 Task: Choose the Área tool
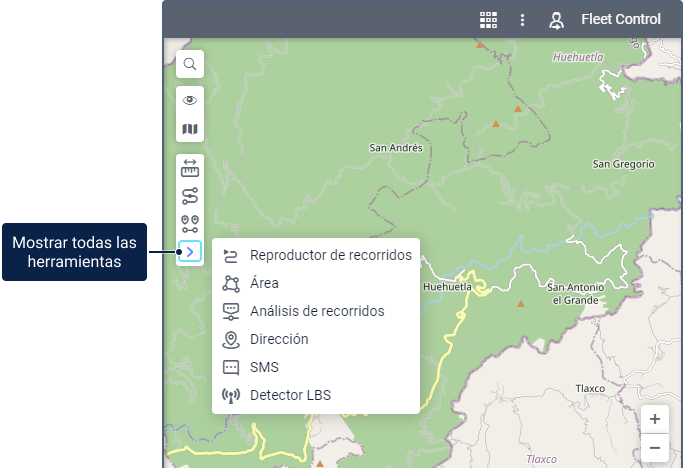(264, 283)
